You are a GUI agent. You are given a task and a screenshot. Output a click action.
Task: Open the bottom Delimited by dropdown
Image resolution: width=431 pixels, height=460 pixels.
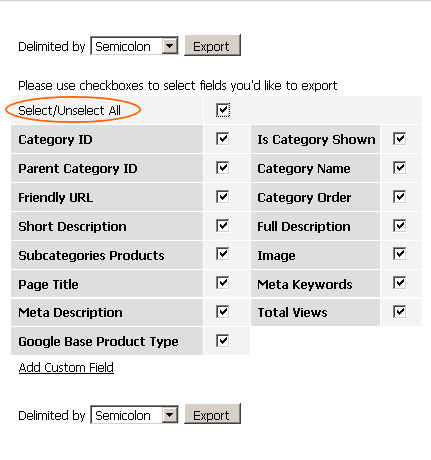(134, 415)
